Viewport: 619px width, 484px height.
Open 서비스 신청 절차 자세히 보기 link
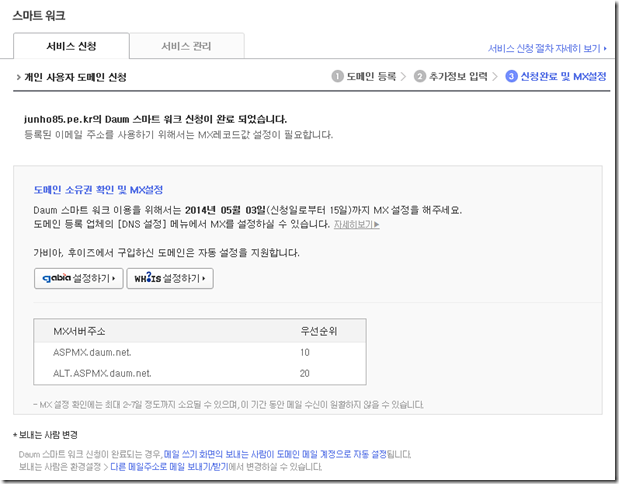[548, 49]
